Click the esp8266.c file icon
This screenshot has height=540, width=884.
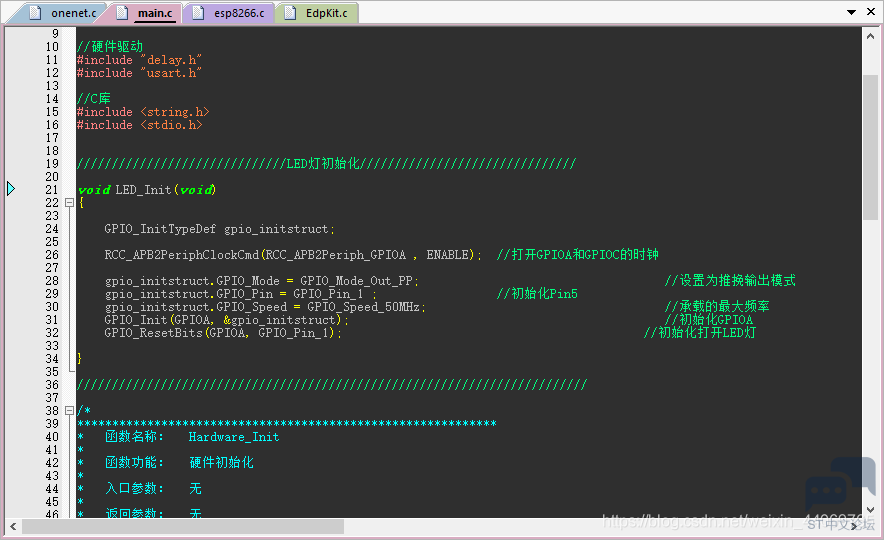[x=198, y=12]
